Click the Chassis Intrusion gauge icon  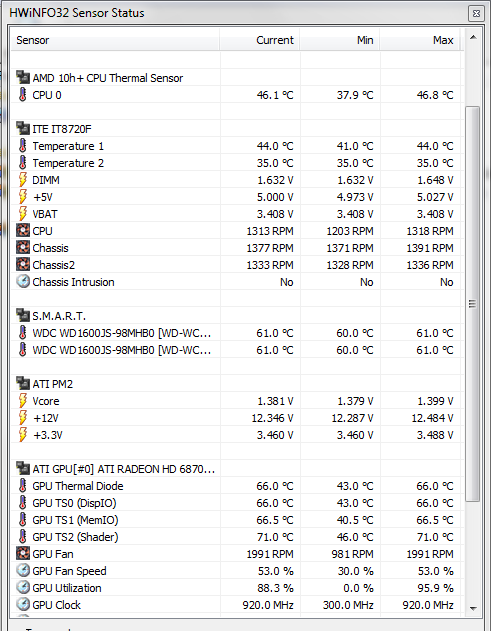pyautogui.click(x=23, y=282)
